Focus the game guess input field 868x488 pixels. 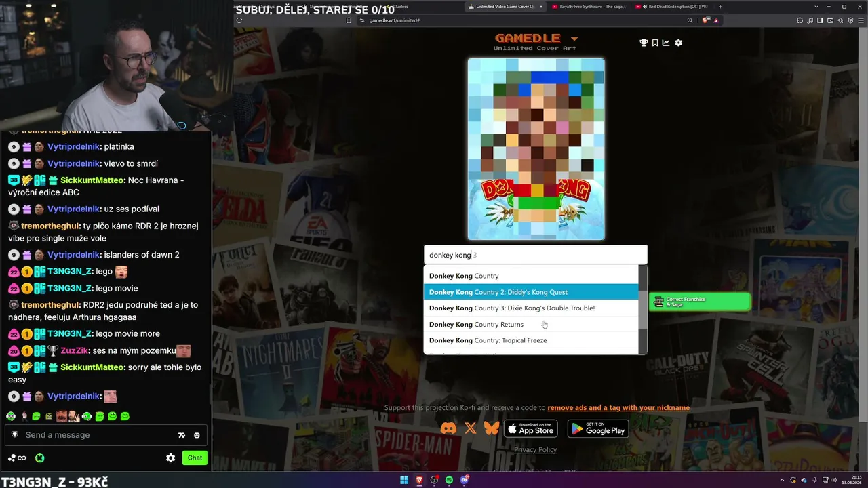(x=536, y=255)
